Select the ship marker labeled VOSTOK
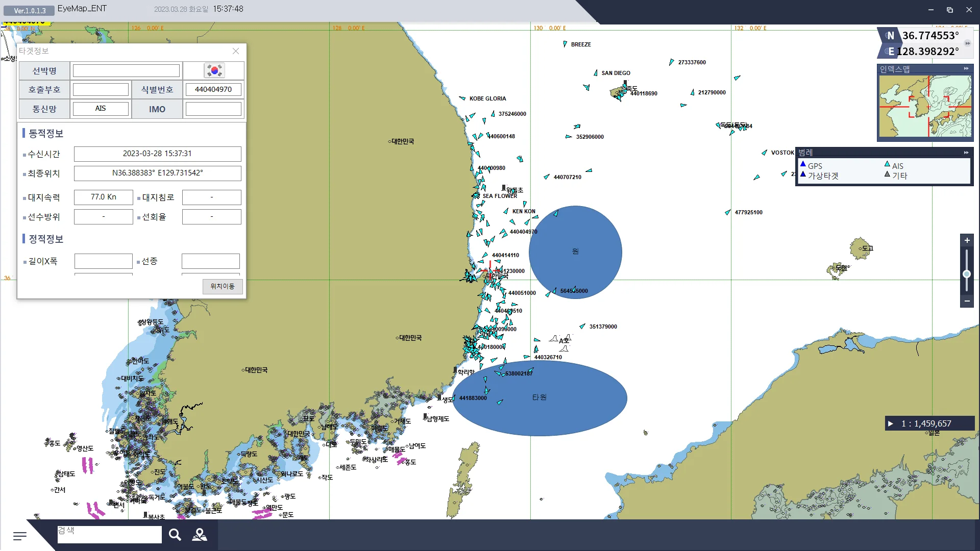The height and width of the screenshot is (551, 980). point(764,153)
